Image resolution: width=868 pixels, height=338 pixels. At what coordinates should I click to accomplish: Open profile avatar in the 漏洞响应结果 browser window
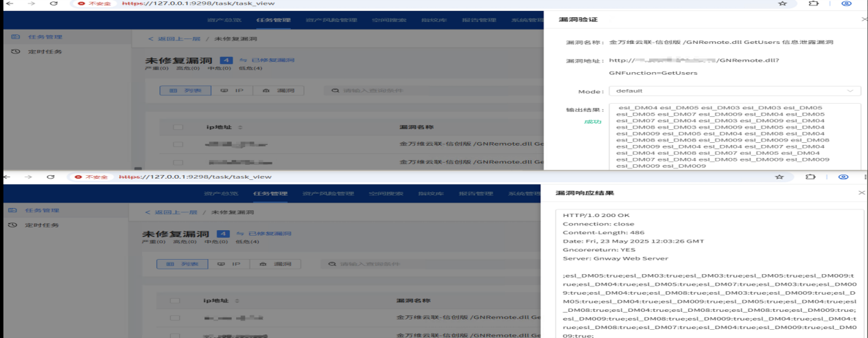843,177
